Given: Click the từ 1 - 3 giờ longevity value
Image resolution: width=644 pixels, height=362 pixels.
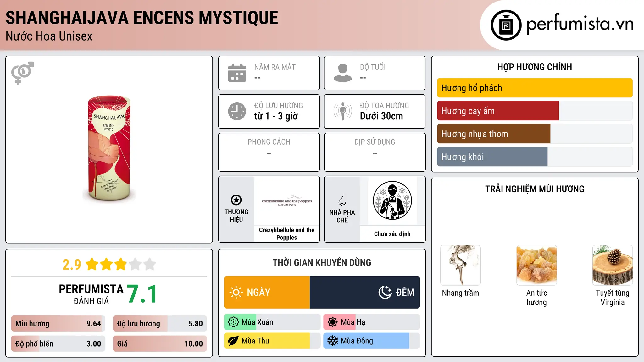Looking at the screenshot, I should coord(276,116).
